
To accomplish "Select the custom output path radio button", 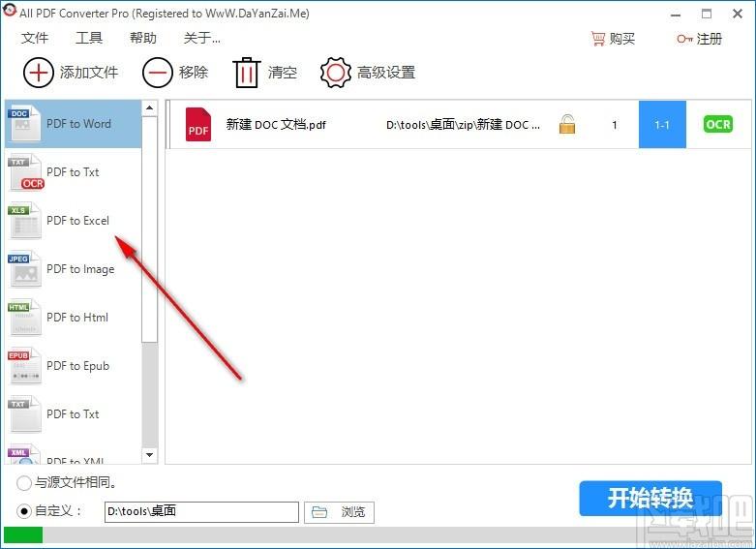I will 24,511.
